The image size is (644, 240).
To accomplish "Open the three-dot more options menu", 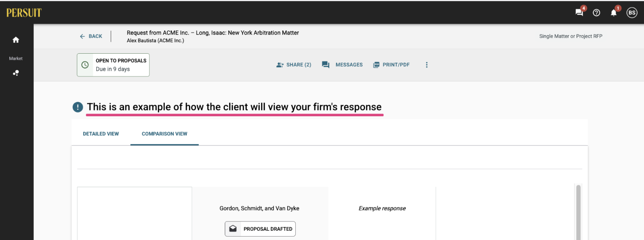I will (426, 65).
